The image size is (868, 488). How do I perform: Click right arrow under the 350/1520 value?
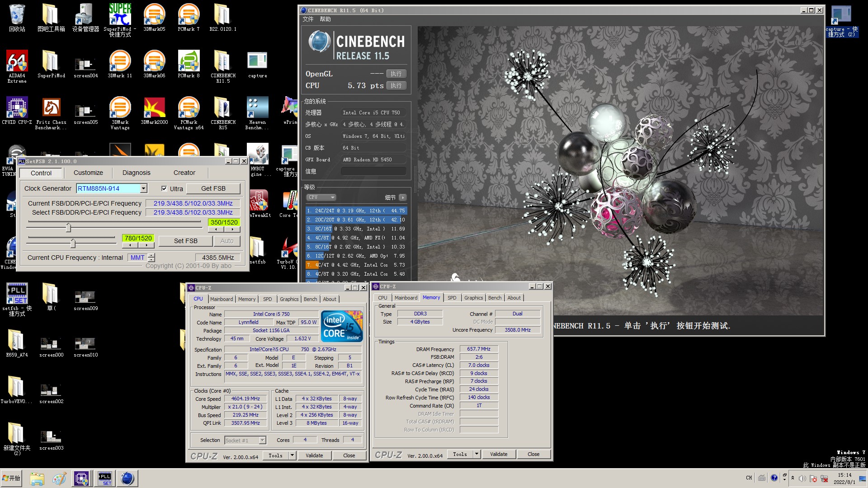232,230
